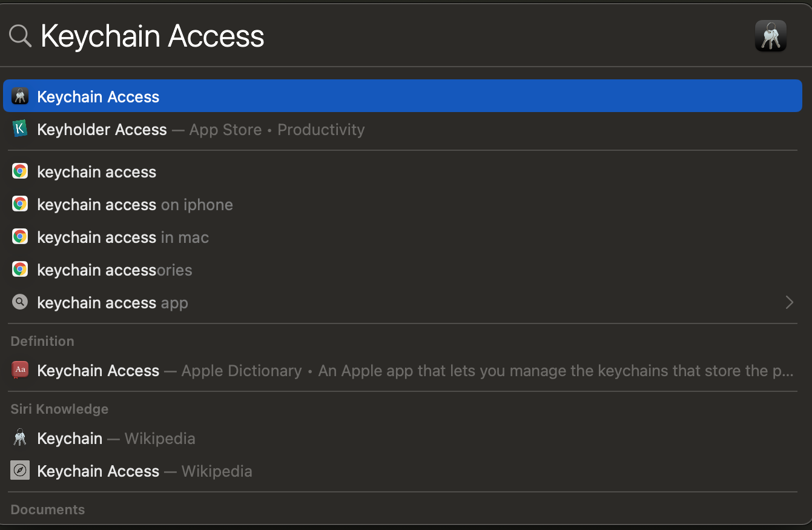Viewport: 812px width, 530px height.
Task: Click the 'Definition' section header
Action: (42, 341)
